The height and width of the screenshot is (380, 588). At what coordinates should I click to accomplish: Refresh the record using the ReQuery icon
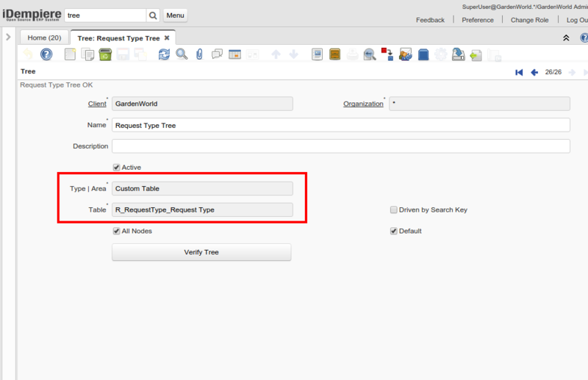[164, 54]
